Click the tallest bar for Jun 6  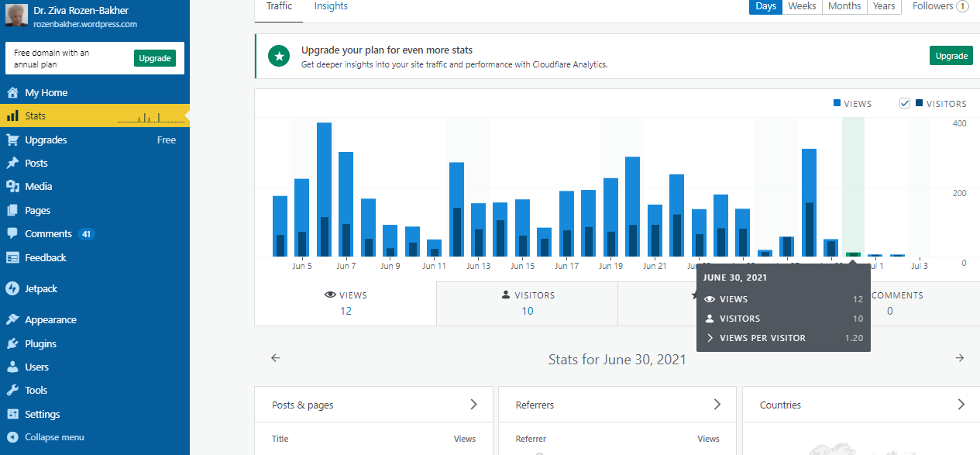pos(324,189)
